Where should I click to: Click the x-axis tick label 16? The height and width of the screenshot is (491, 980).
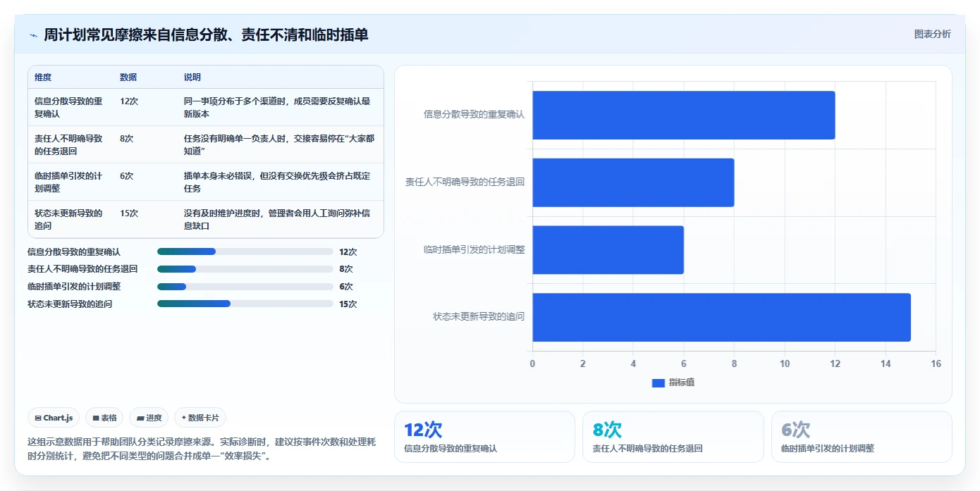[936, 363]
